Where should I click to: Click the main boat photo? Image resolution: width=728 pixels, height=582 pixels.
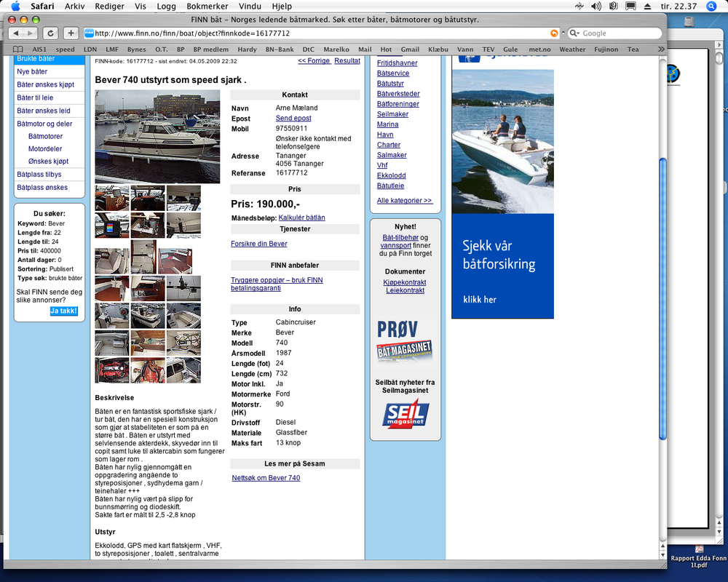pos(157,137)
